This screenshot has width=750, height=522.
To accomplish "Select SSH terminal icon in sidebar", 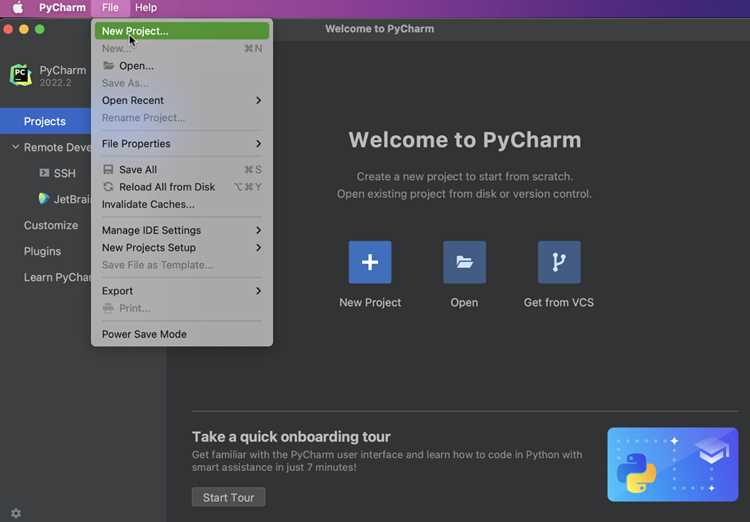I will tap(44, 173).
